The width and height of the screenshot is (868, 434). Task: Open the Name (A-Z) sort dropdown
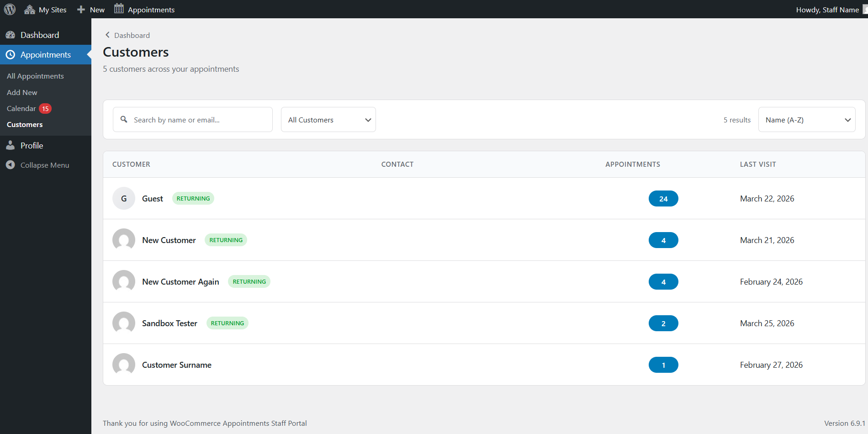tap(807, 119)
